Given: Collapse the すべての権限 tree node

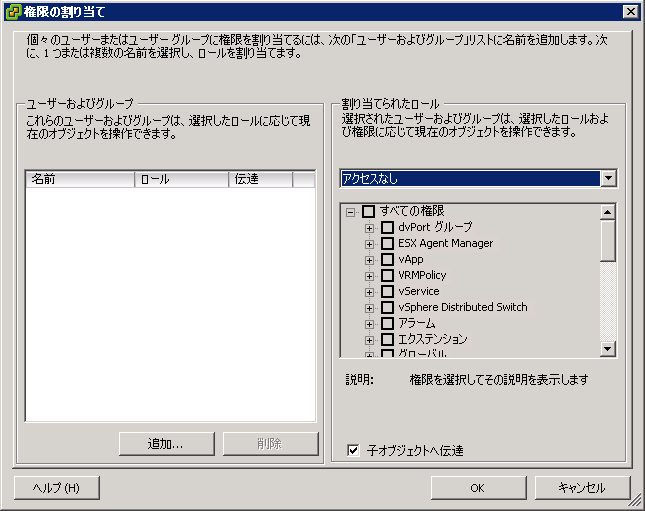Looking at the screenshot, I should tap(350, 212).
